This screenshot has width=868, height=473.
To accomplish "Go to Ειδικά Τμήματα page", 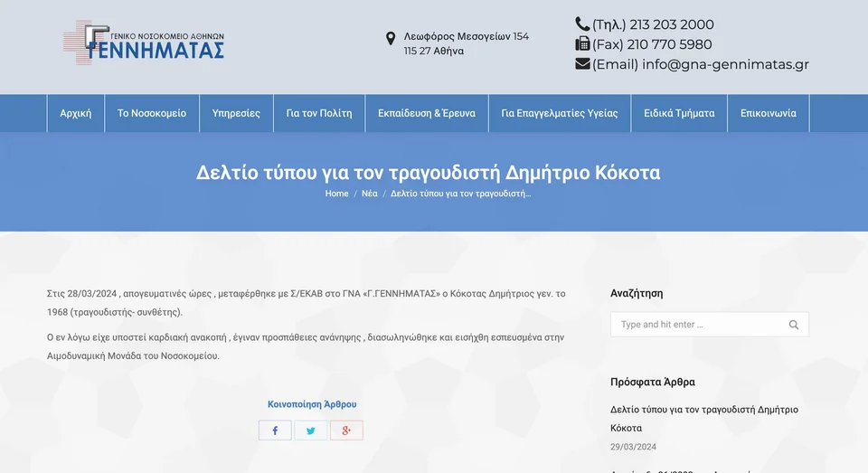I will coord(679,113).
